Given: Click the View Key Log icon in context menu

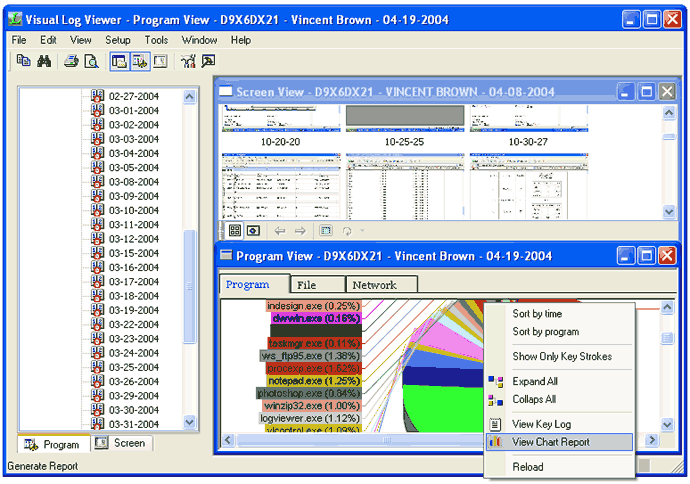Looking at the screenshot, I should click(495, 424).
